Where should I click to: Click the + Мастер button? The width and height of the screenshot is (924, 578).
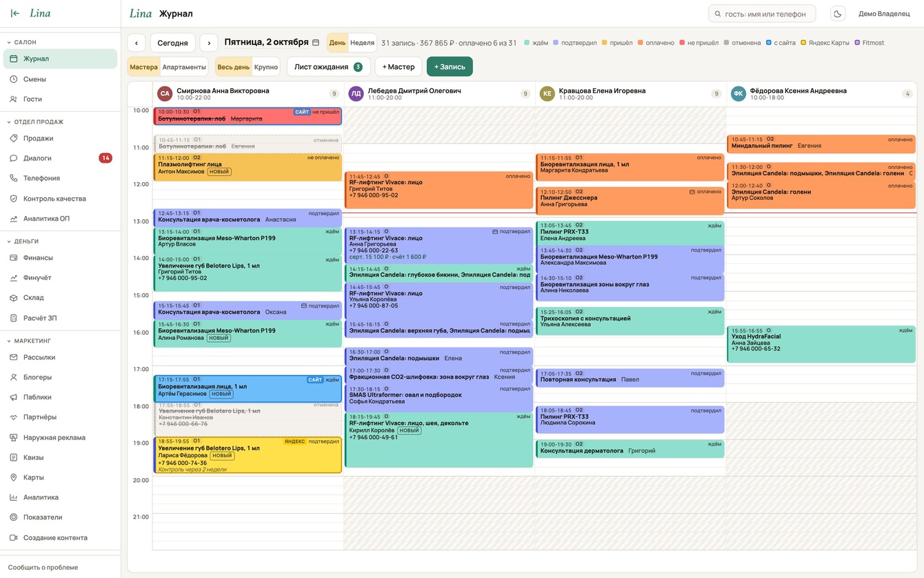(399, 67)
